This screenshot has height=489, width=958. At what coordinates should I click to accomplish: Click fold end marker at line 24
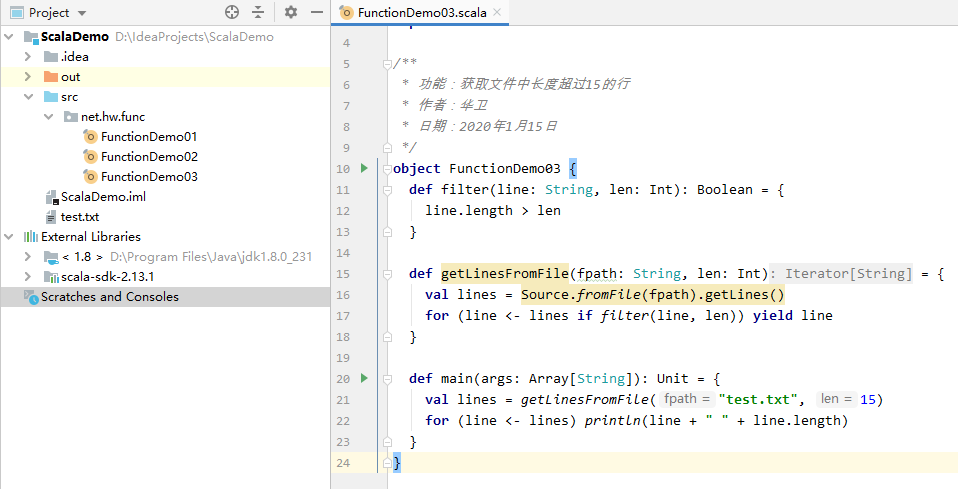click(x=387, y=463)
